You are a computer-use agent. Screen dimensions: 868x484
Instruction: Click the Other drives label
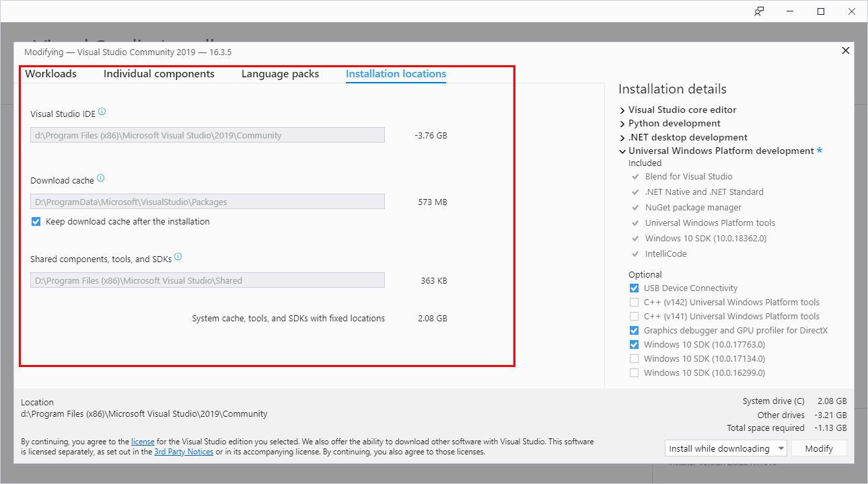pyautogui.click(x=781, y=415)
